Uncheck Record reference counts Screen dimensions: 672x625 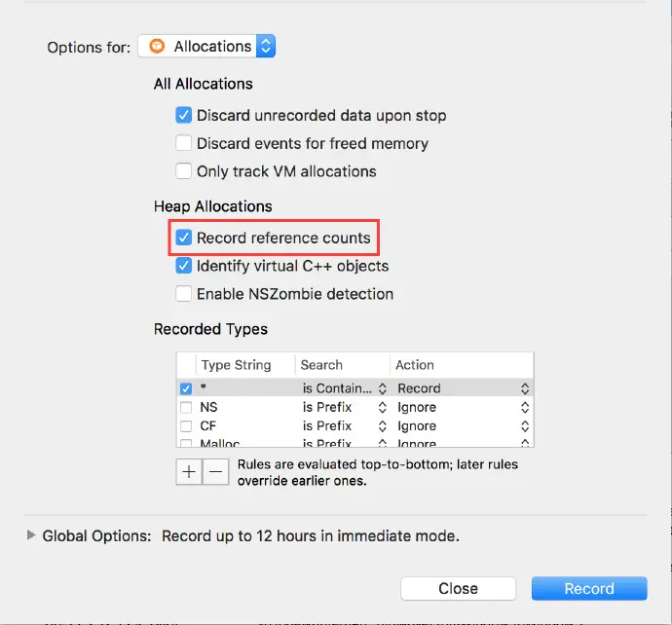click(x=183, y=238)
